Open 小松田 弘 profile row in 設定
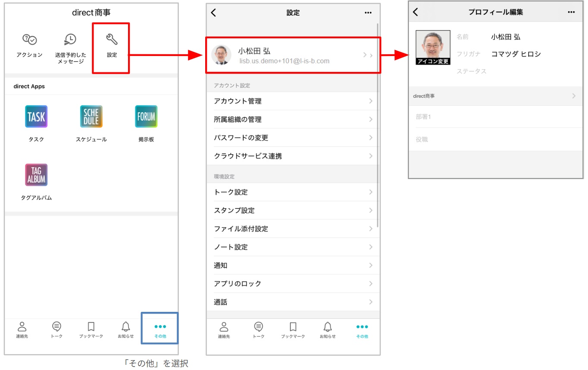This screenshot has width=588, height=370. pyautogui.click(x=293, y=55)
